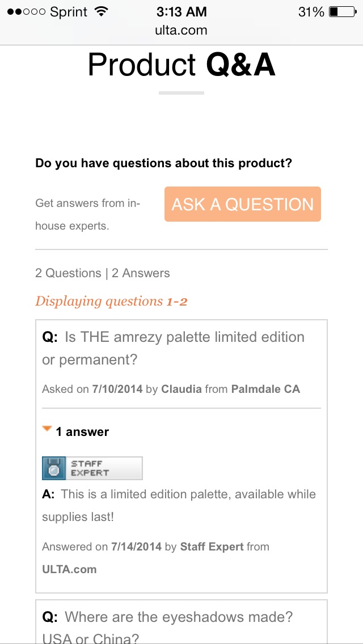Image resolution: width=363 pixels, height=644 pixels.
Task: Tap the signal strength dots
Action: pos(26,12)
